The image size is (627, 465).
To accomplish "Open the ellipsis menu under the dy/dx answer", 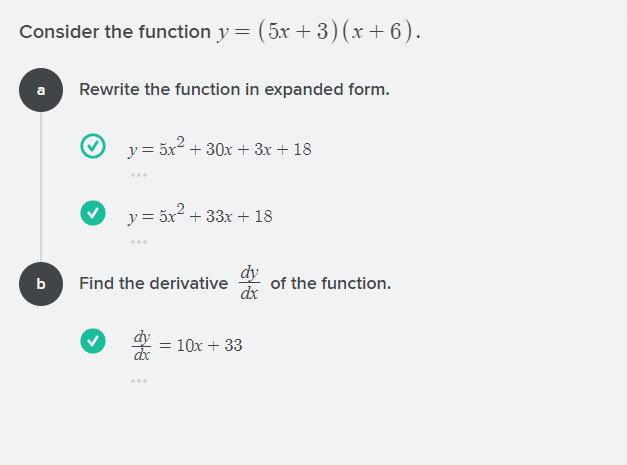I will (x=138, y=380).
